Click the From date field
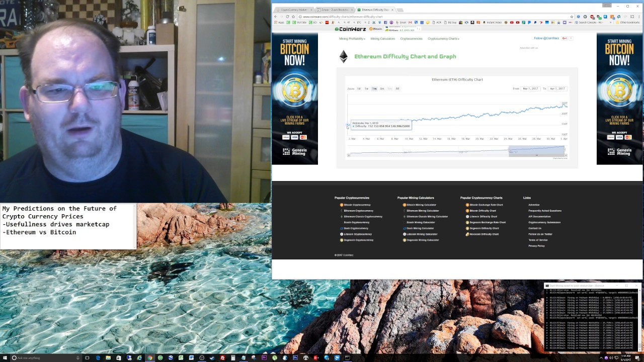The width and height of the screenshot is (644, 362). pyautogui.click(x=530, y=88)
